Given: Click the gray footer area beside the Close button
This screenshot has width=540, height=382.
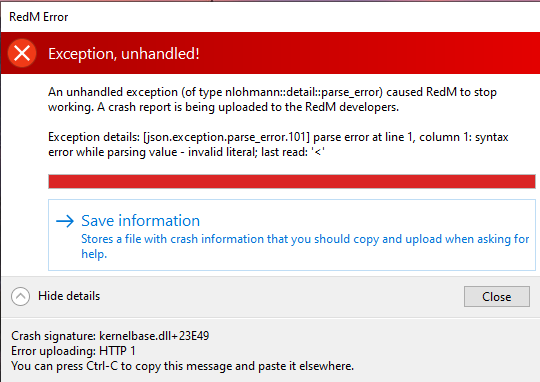Looking at the screenshot, I should (x=276, y=296).
